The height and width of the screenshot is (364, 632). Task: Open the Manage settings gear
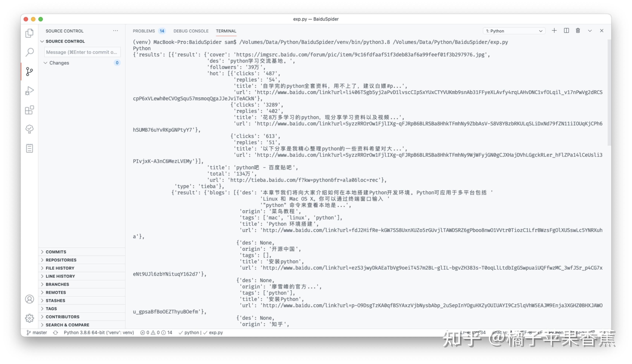coord(29,318)
